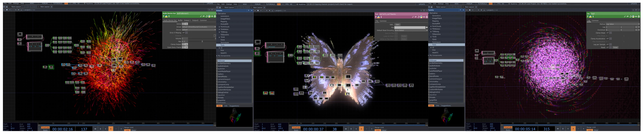Click the bookmark star icon in the butterfly network path bar
This screenshot has width=644, height=135.
coord(269,11)
